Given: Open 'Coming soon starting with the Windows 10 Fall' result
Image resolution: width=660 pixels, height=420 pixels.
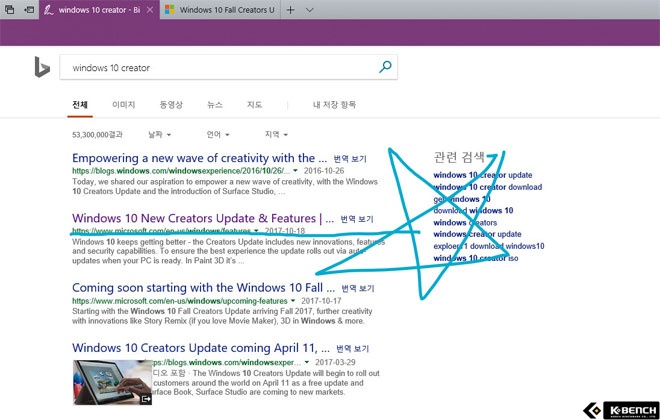Looking at the screenshot, I should (204, 288).
